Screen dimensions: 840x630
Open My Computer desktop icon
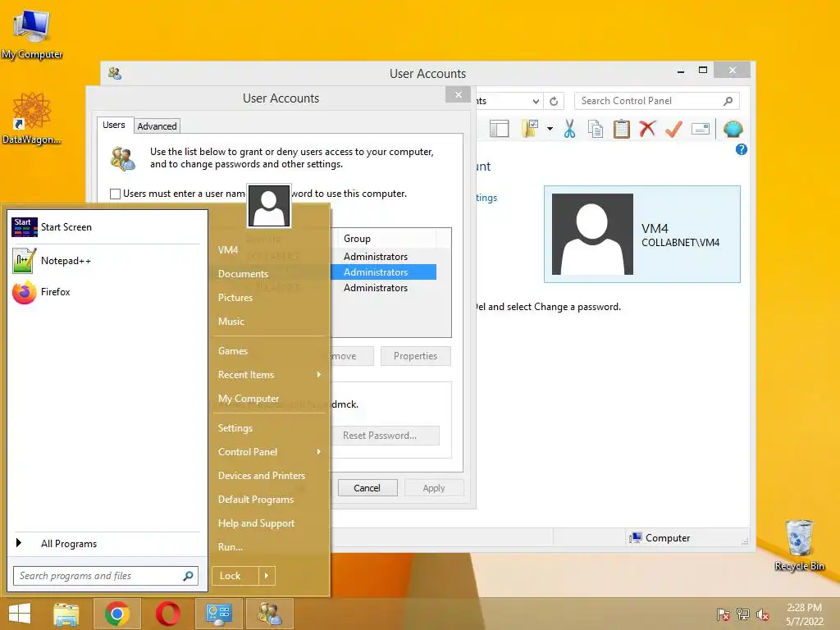tap(32, 34)
